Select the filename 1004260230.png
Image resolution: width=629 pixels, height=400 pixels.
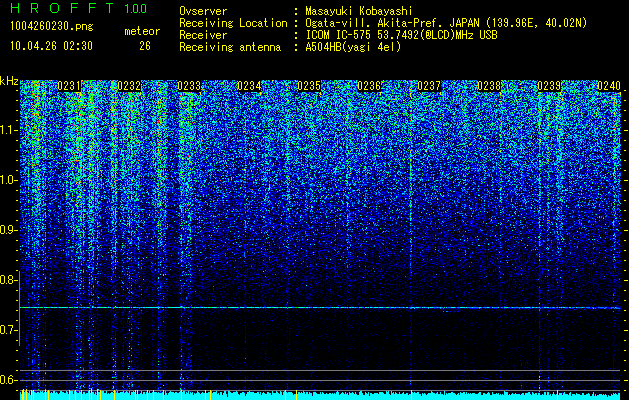52,27
